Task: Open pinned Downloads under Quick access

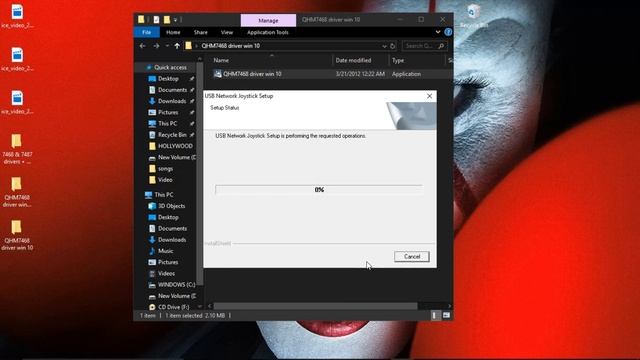Action: tap(172, 101)
